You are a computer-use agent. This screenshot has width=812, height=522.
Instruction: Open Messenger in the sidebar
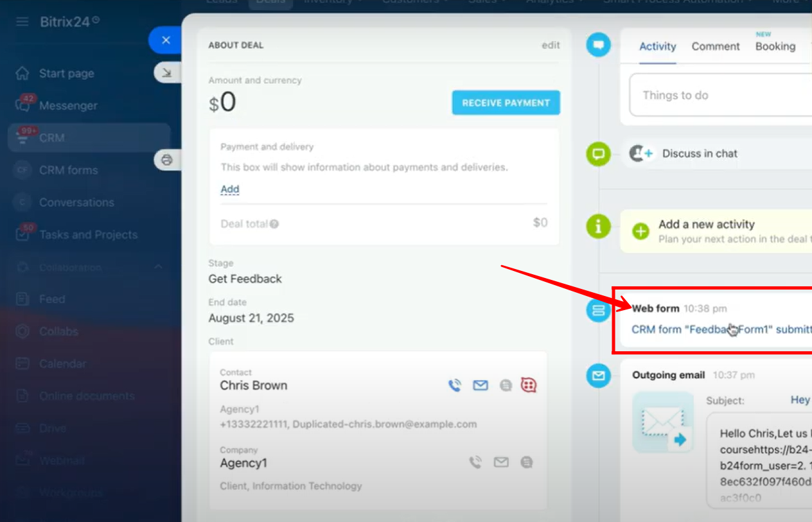tap(68, 105)
